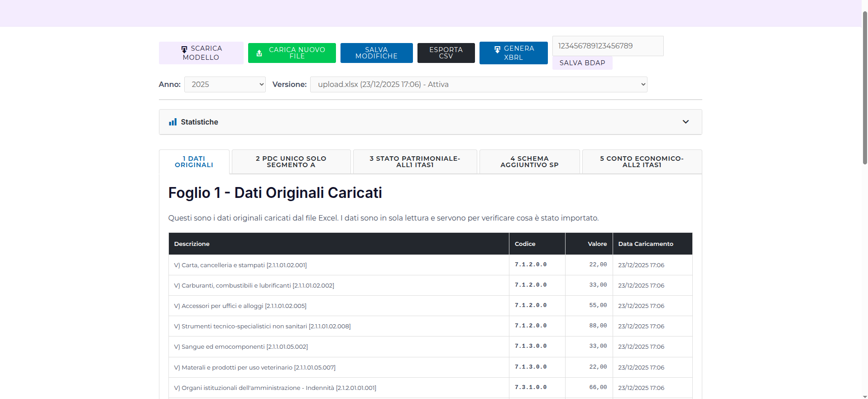The width and height of the screenshot is (868, 399).
Task: Select row 'Accessori per uffici e alloggi'
Action: [x=431, y=306]
